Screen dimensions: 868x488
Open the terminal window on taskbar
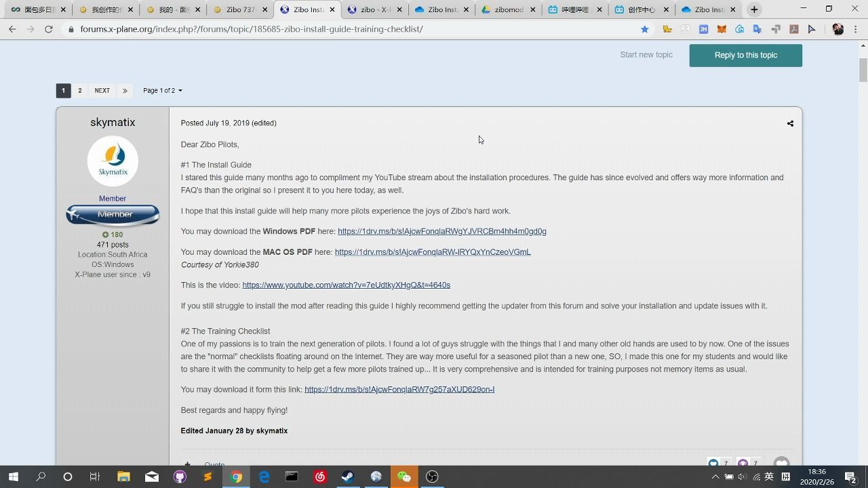(292, 476)
